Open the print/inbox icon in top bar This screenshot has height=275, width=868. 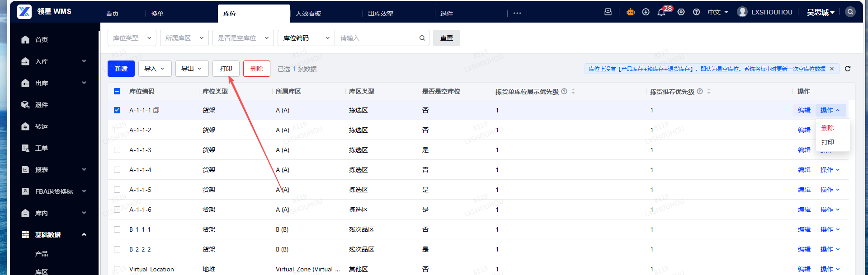pyautogui.click(x=608, y=12)
